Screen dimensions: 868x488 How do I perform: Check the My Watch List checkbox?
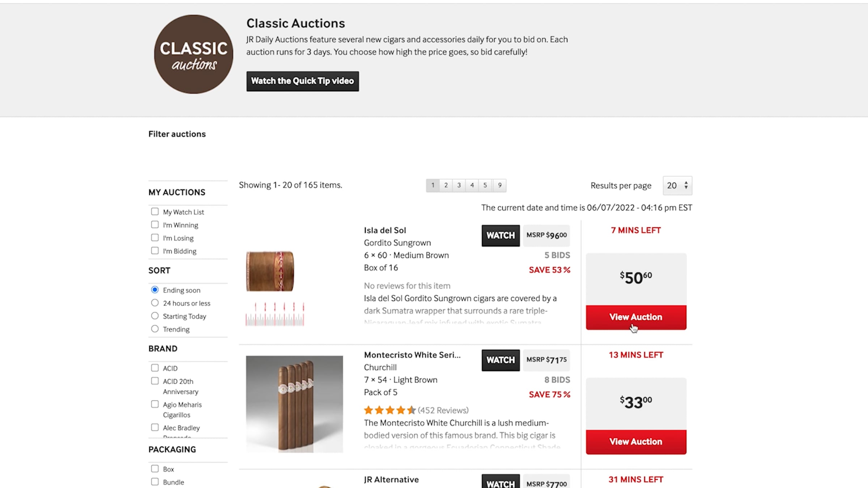pos(155,212)
